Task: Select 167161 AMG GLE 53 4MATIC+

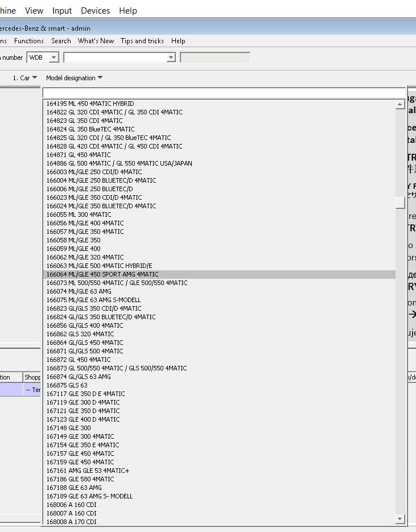Action: 219,471
